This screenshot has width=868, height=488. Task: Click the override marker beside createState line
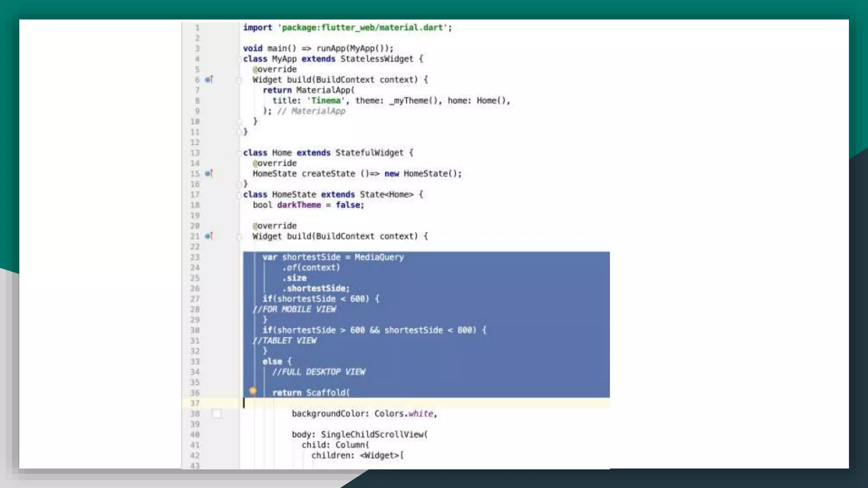coord(209,174)
